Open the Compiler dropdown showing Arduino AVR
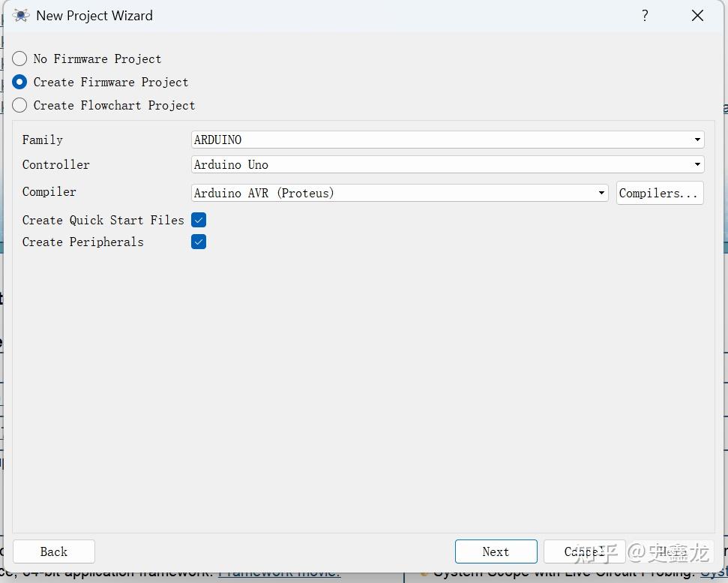Image resolution: width=728 pixels, height=583 pixels. (400, 193)
